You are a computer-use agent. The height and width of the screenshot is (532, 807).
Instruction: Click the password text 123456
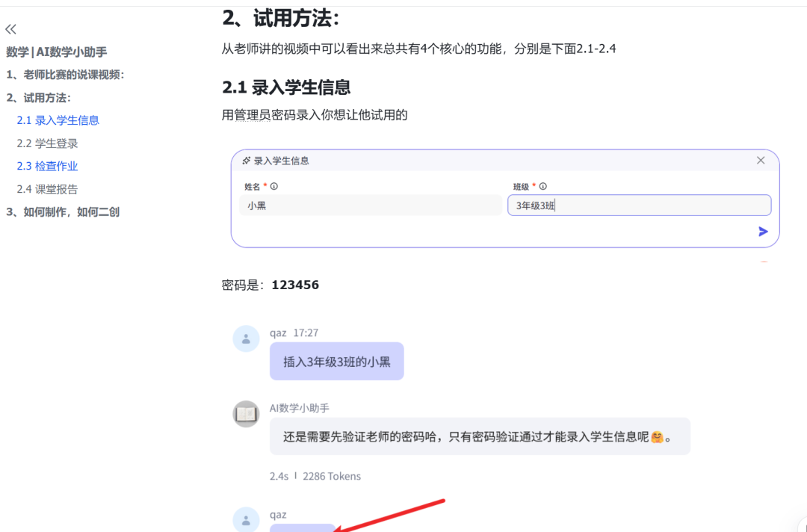tap(295, 285)
